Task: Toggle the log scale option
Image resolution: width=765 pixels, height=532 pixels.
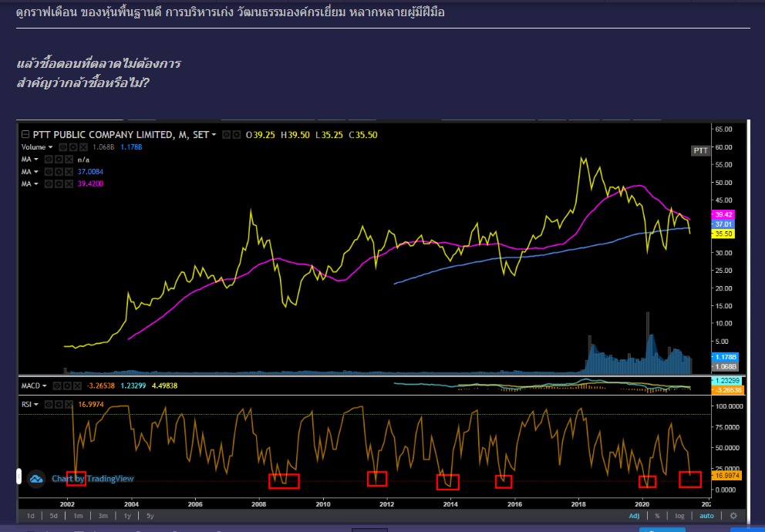Action: [x=679, y=515]
